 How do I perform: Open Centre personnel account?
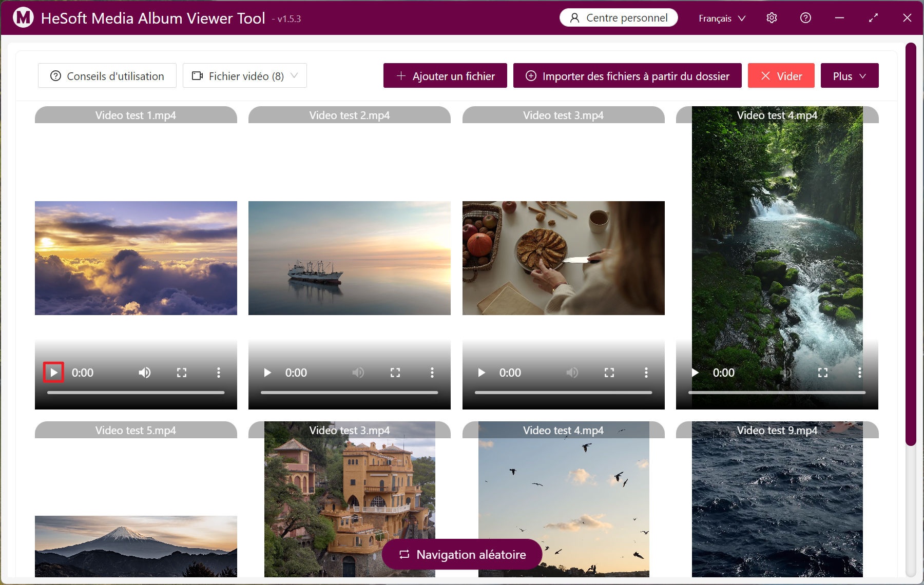[x=619, y=17]
